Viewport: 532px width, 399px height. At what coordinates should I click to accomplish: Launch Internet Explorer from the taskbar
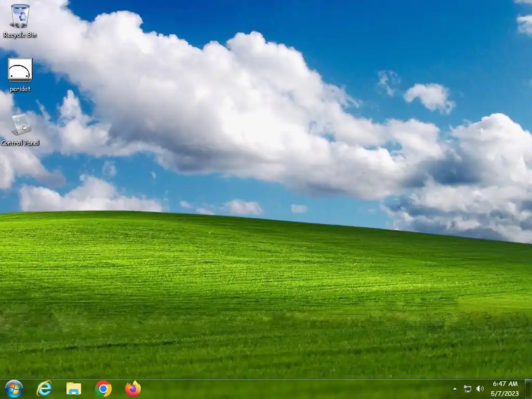44,389
